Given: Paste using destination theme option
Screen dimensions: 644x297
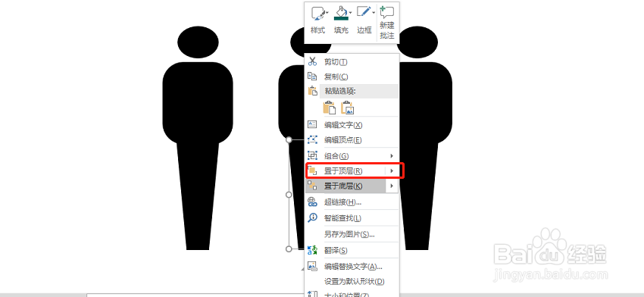Looking at the screenshot, I should 330,108.
